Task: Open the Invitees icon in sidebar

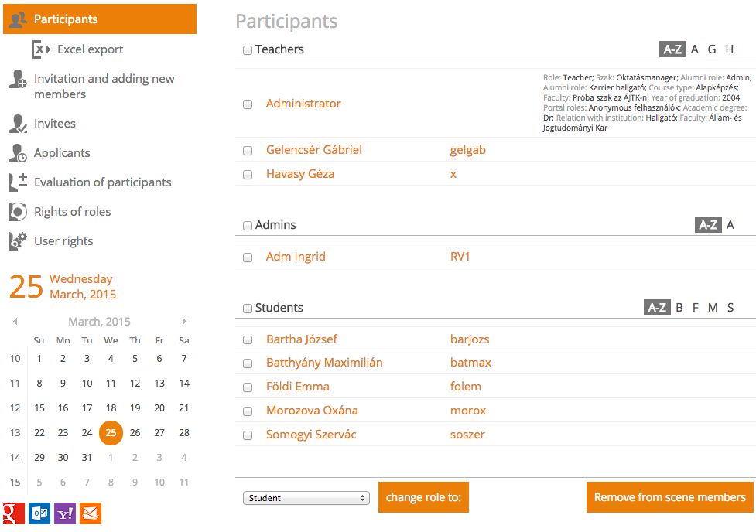Action: pyautogui.click(x=17, y=124)
